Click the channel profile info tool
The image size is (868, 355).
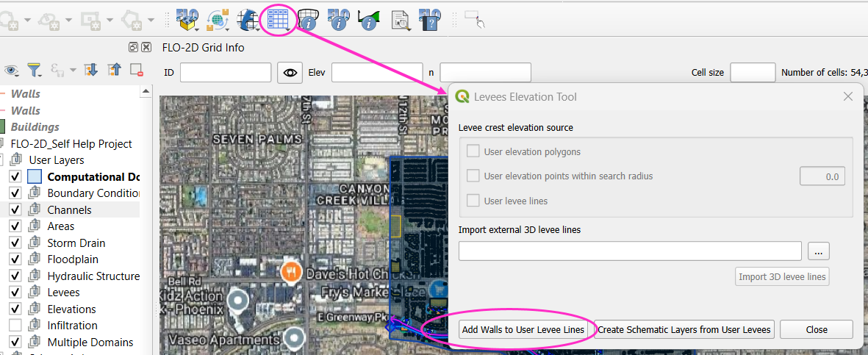click(x=368, y=19)
